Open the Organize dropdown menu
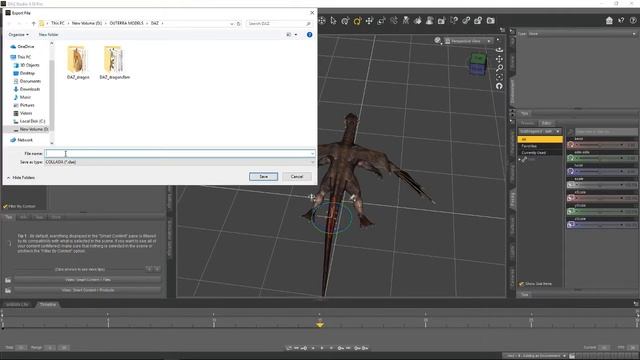Screen dimensions: 640x360 pos(18,35)
